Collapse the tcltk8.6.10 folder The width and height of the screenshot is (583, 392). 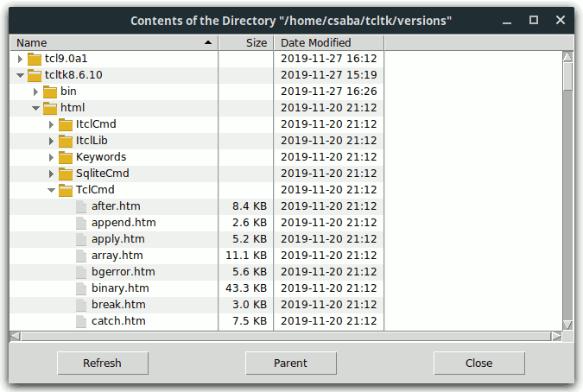pos(20,75)
